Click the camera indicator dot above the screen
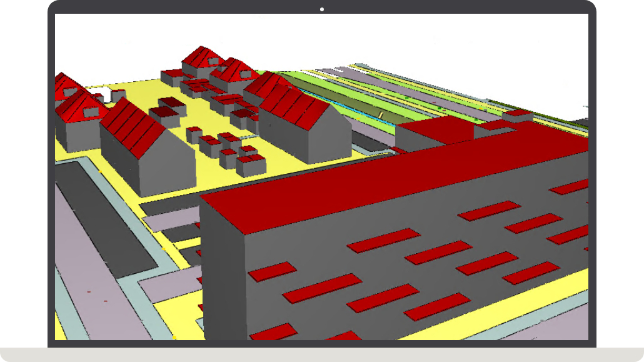The image size is (644, 362). pyautogui.click(x=322, y=9)
